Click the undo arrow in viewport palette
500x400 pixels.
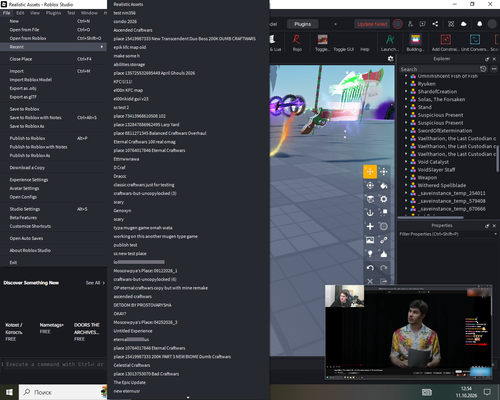[x=370, y=268]
